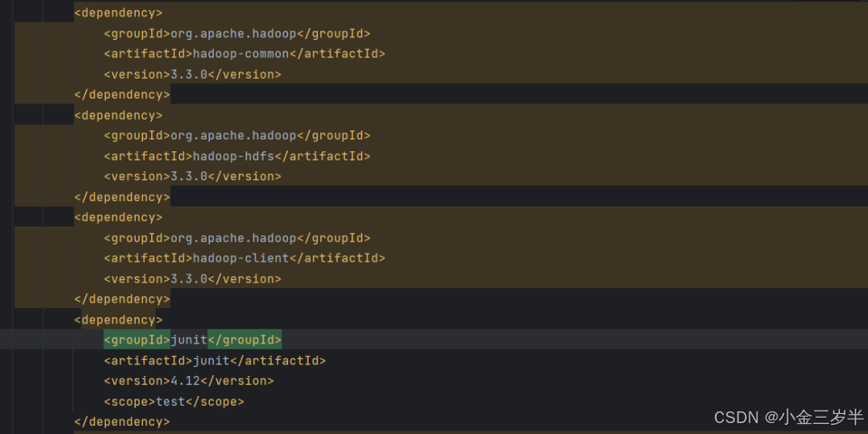868x434 pixels.
Task: Click the junit groupId line
Action: (x=193, y=339)
